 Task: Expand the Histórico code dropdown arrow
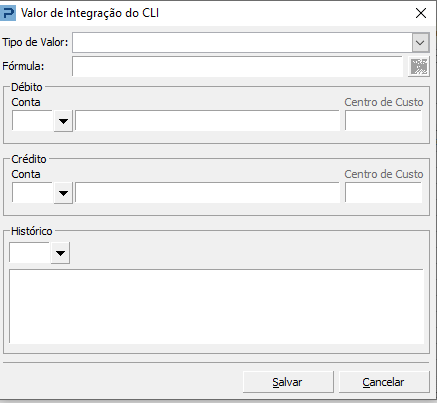(x=60, y=253)
